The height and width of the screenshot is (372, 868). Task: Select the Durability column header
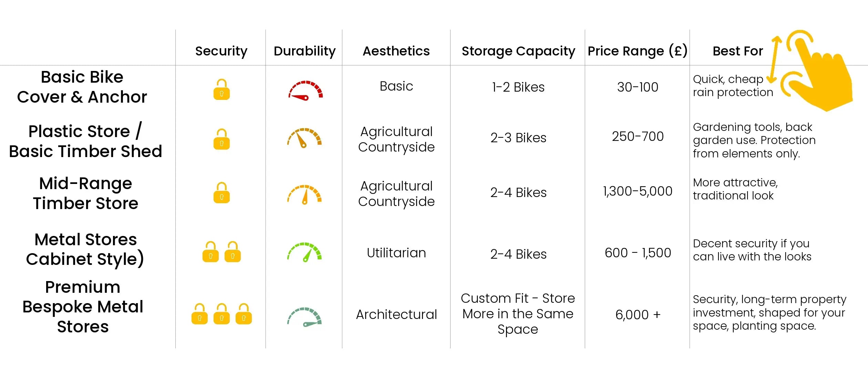click(304, 51)
